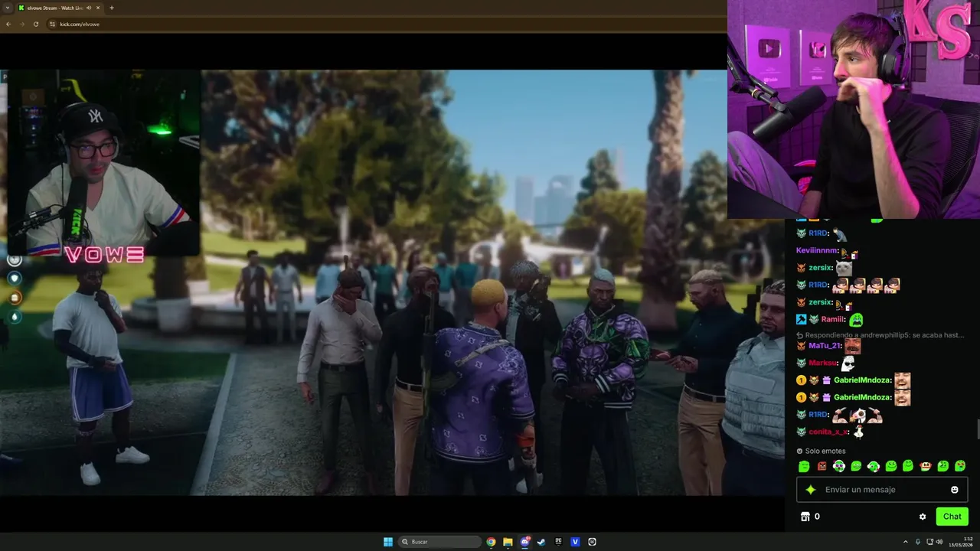Open File Explorer from the taskbar
The image size is (980, 551).
tap(508, 542)
